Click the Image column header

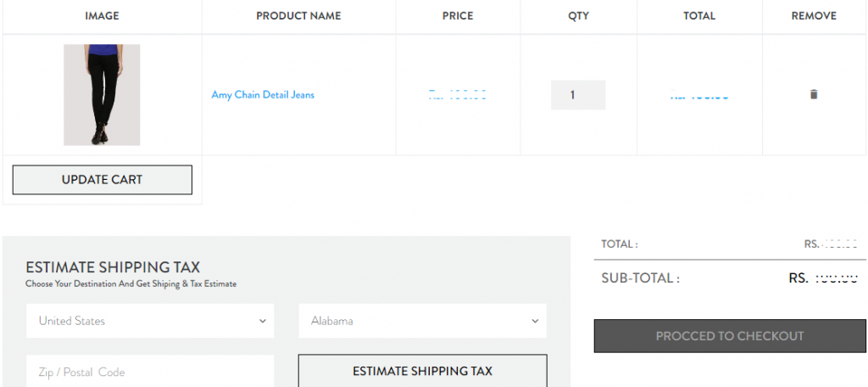click(102, 16)
